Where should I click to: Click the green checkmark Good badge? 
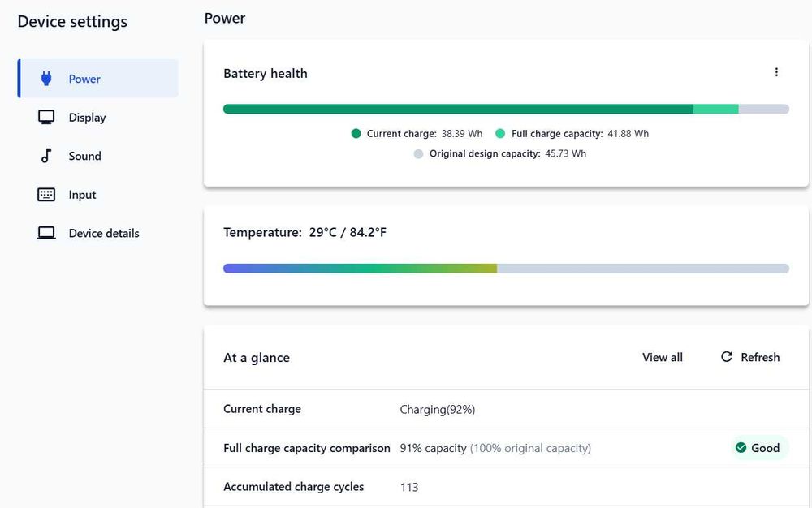coord(758,448)
